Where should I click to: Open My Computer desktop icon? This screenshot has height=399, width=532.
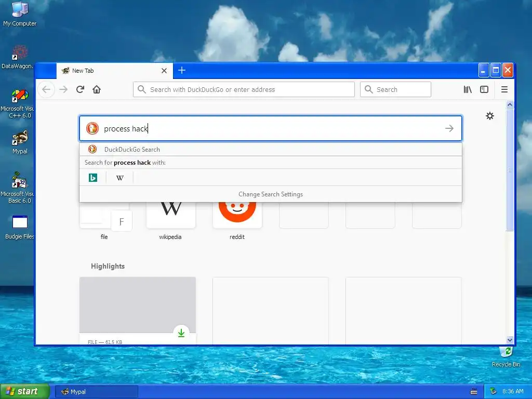tap(20, 14)
